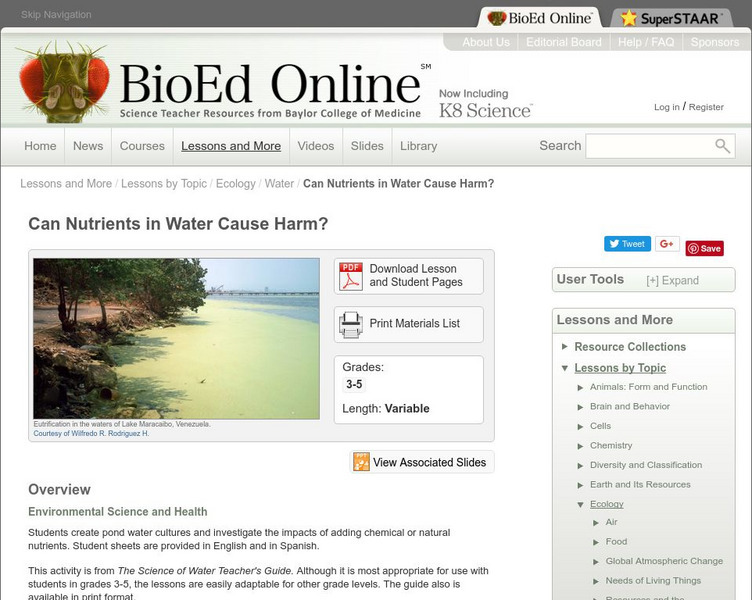Open the Water breadcrumb link
Viewport: 752px width, 600px height.
coord(279,184)
